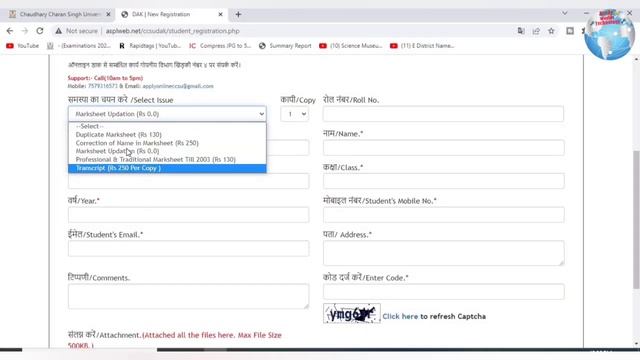This screenshot has height=360, width=640.
Task: Open a new tab with plus button
Action: tap(238, 14)
